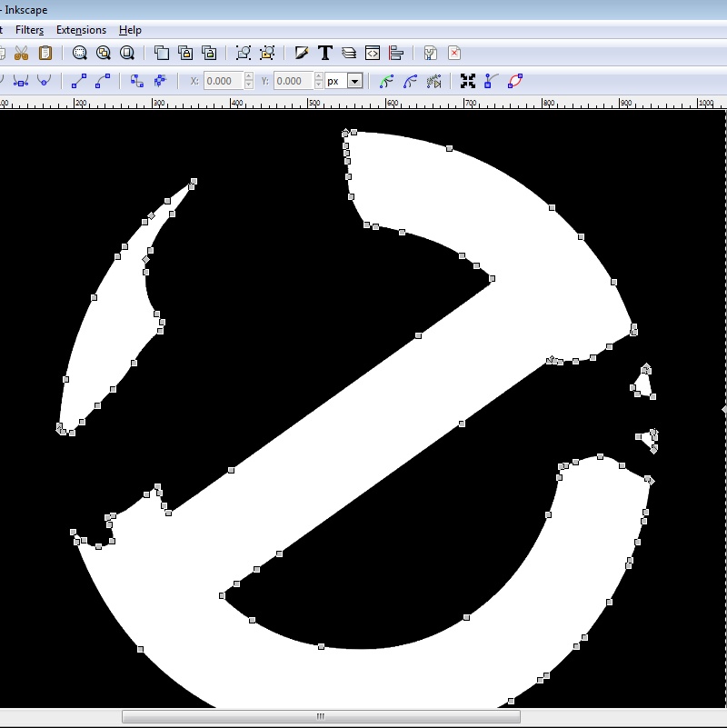Open the Fill and Stroke dialog

pos(302,53)
